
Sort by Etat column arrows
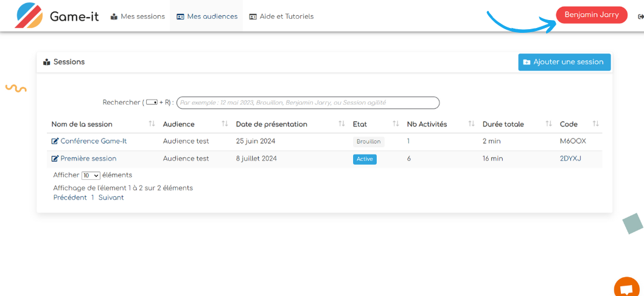pos(396,124)
